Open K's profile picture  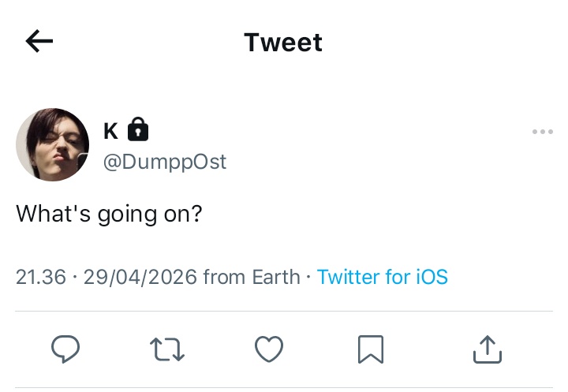coord(53,144)
